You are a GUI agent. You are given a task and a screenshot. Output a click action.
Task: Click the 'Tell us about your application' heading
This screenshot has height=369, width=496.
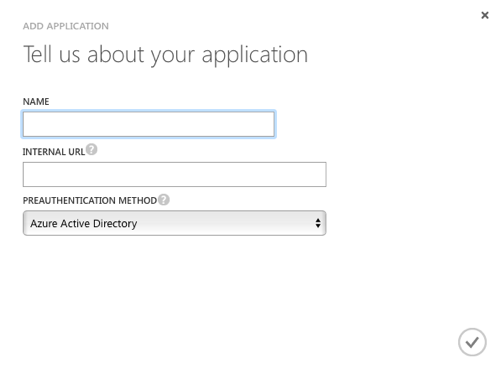point(166,54)
